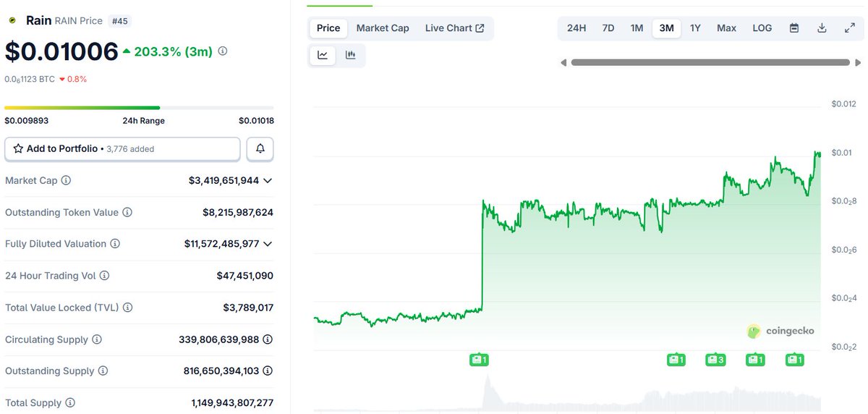Expand Market Cap value dropdown chevron
The width and height of the screenshot is (868, 414).
[268, 180]
